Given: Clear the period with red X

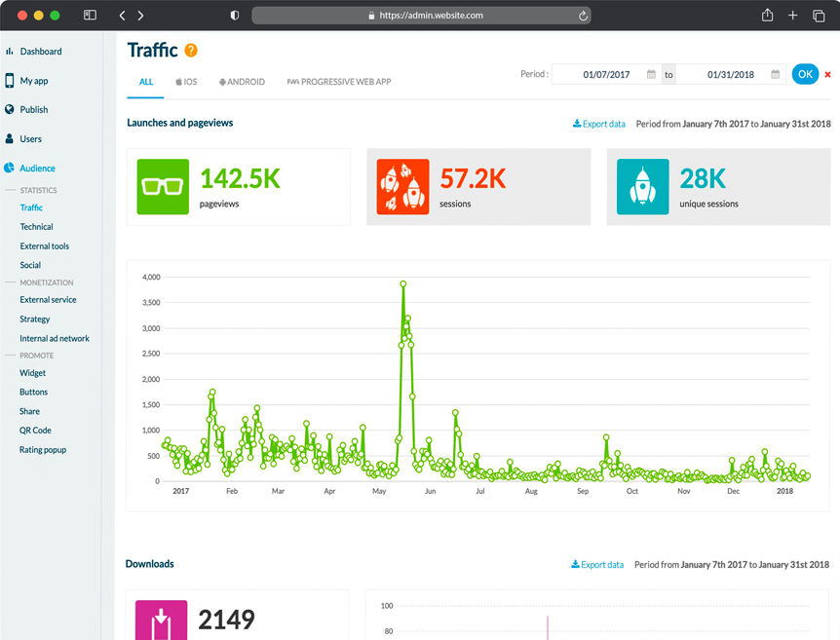Looking at the screenshot, I should coord(827,74).
